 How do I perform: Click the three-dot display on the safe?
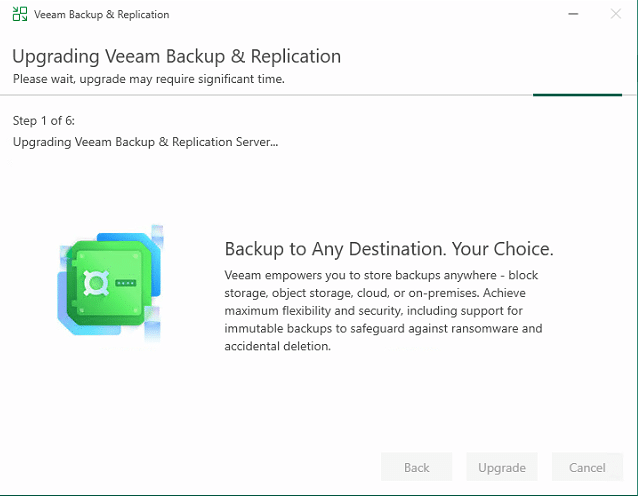click(125, 284)
